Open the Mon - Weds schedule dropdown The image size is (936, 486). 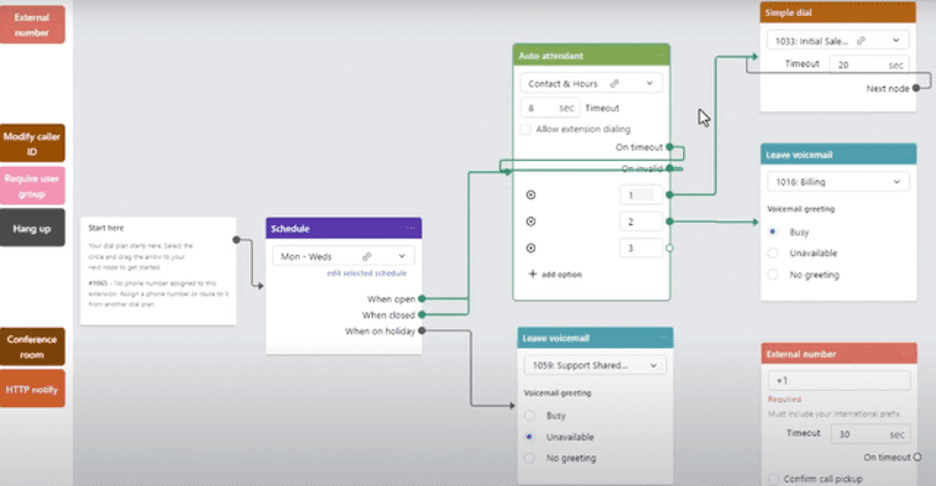(343, 256)
